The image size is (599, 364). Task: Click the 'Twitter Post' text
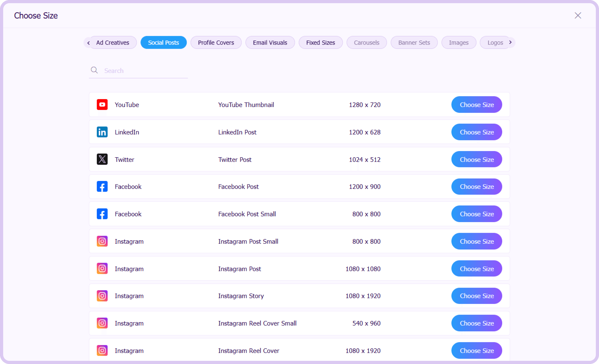(x=235, y=159)
